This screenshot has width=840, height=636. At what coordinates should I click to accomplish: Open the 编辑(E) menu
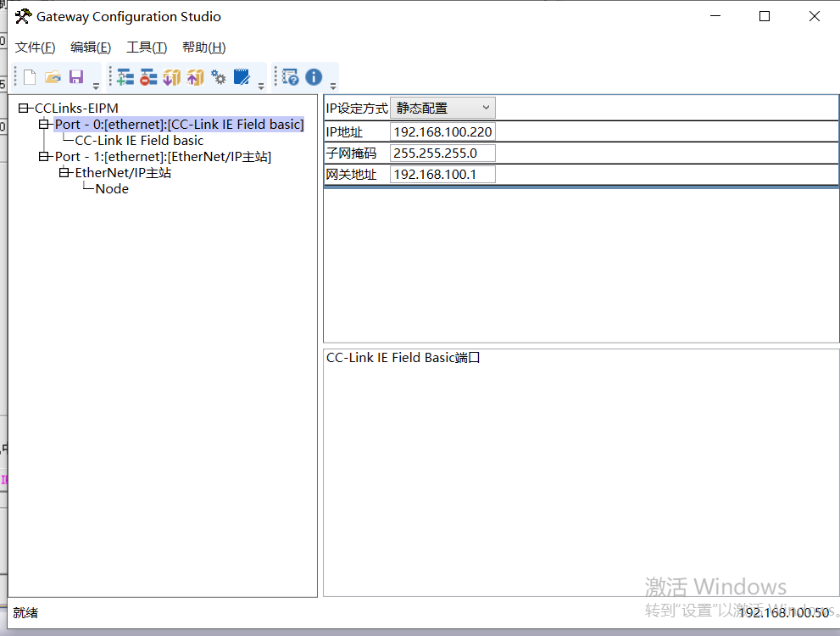91,47
